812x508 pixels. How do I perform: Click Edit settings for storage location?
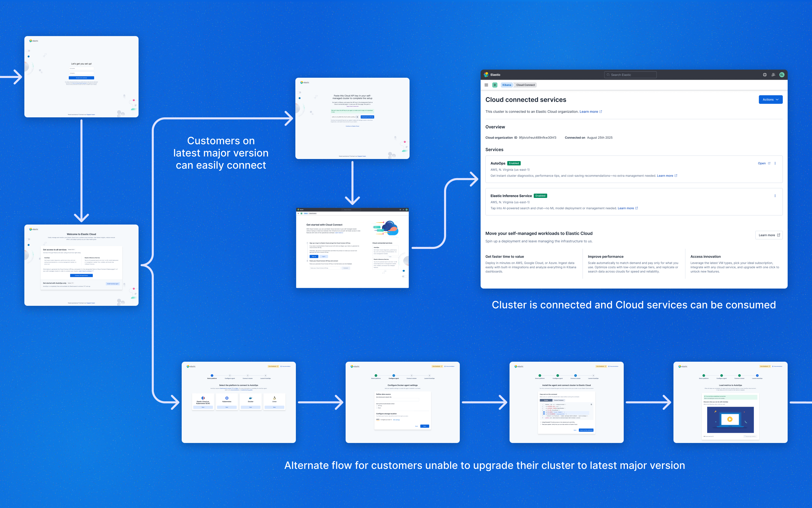[x=396, y=420]
